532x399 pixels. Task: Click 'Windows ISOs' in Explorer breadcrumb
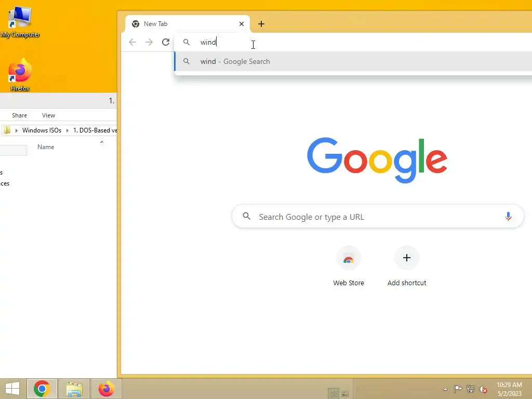point(42,130)
